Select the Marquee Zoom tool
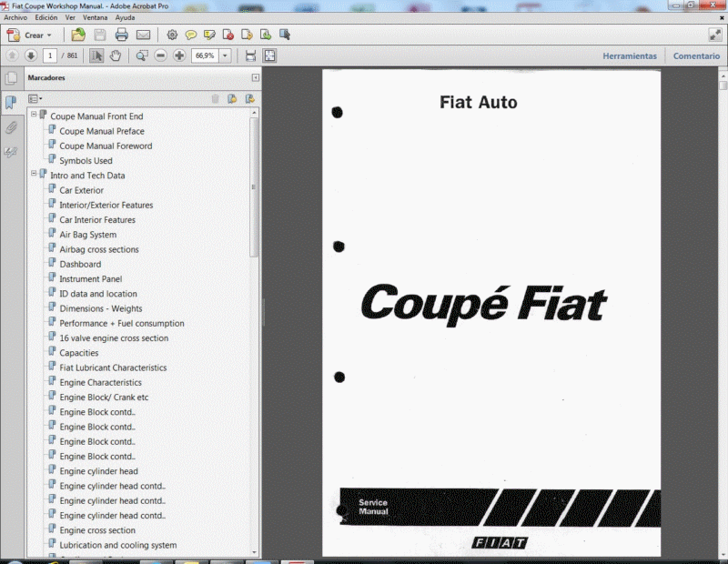728x564 pixels. [x=142, y=55]
